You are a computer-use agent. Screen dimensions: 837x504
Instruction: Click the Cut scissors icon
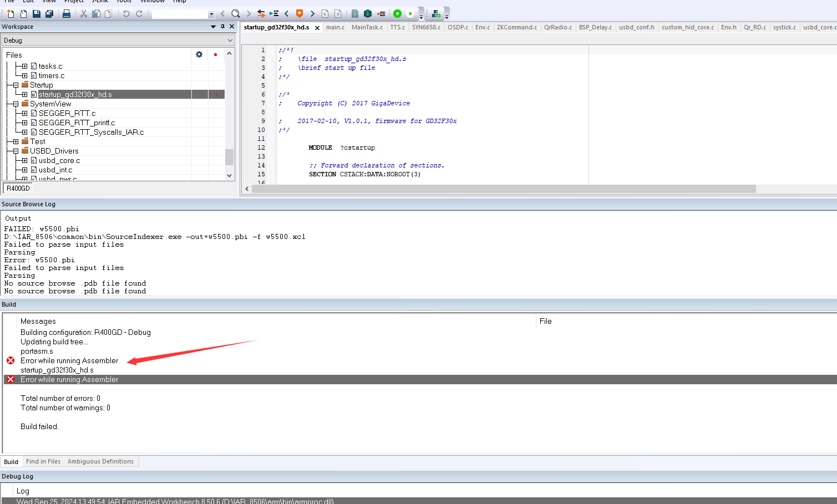coord(84,14)
